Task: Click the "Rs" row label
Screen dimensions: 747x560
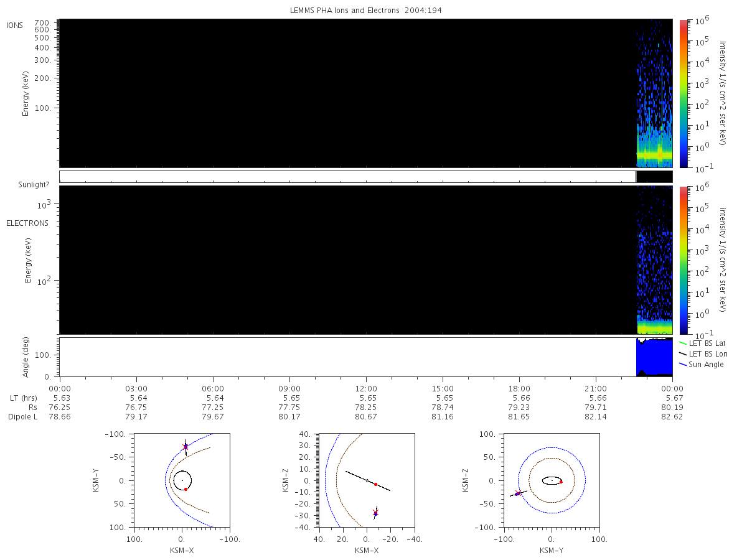Action: (x=34, y=408)
